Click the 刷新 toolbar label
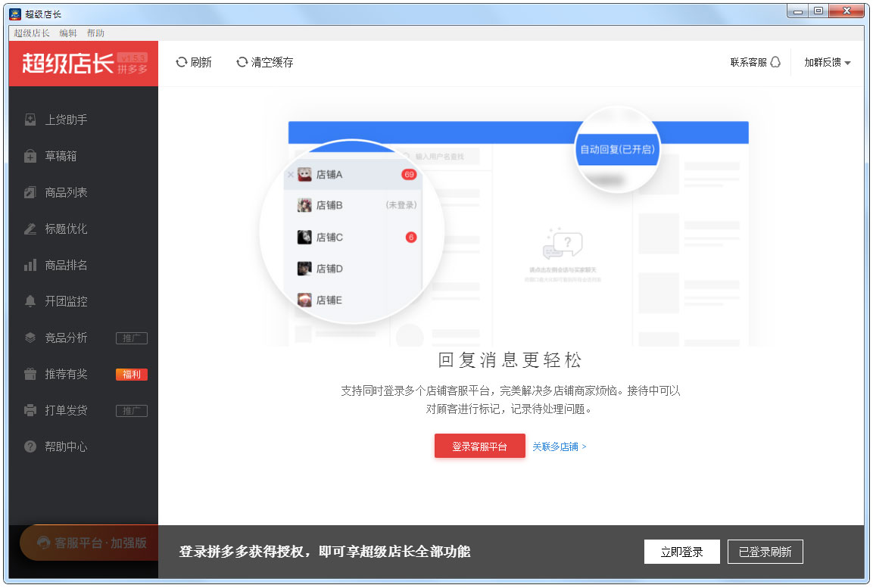Image resolution: width=873 pixels, height=588 pixels. tap(201, 62)
